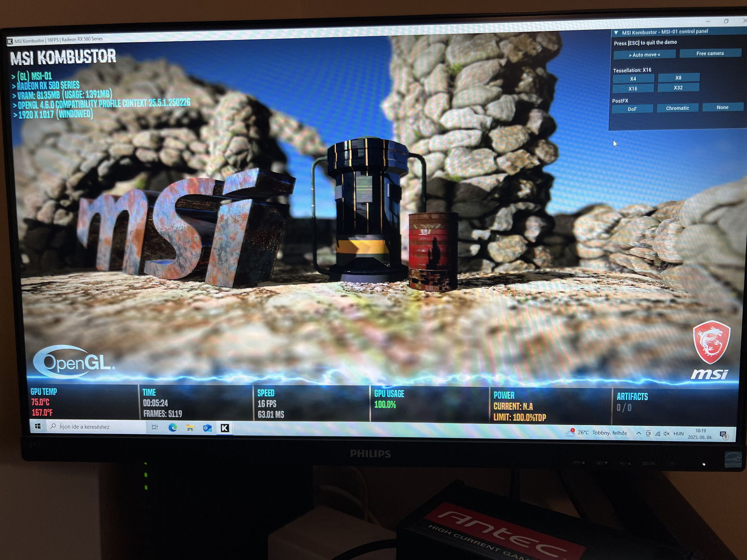The width and height of the screenshot is (747, 560).
Task: Click the GPU temperature reading 75.0°C
Action: coord(40,402)
